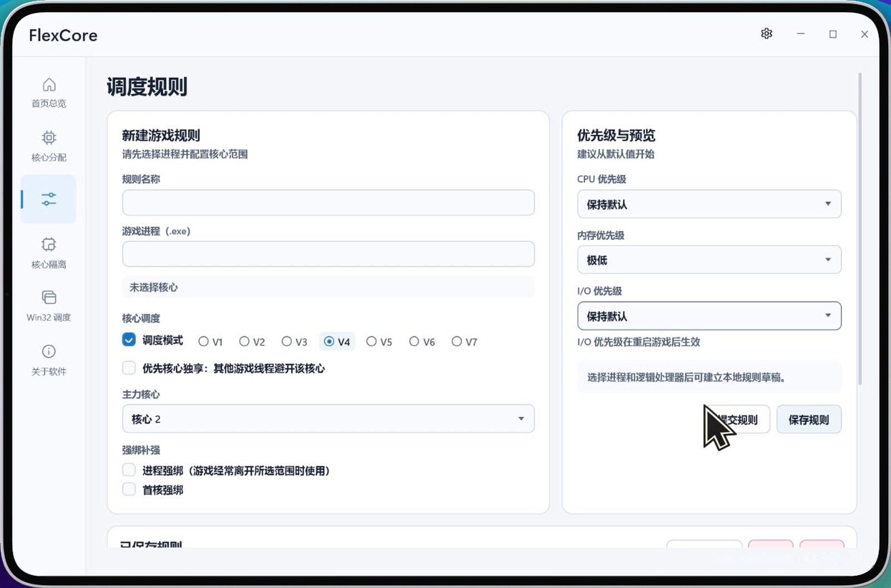Image resolution: width=891 pixels, height=588 pixels.
Task: Open the CPU 优先级 dropdown
Action: [709, 204]
